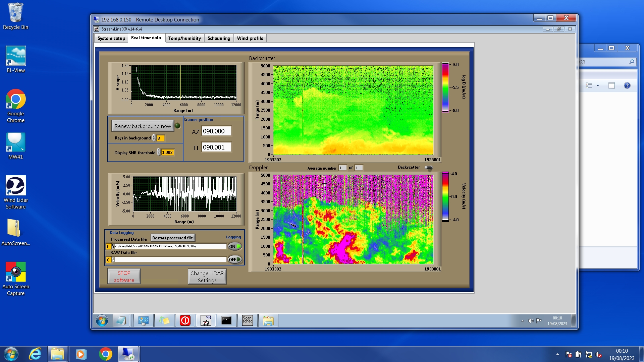
Task: Open Notepad icon in remote taskbar
Action: click(x=121, y=321)
